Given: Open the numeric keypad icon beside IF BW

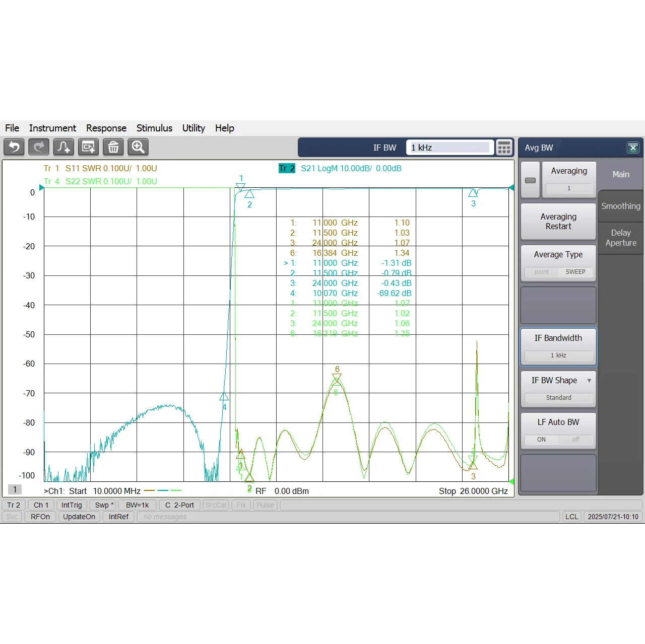Looking at the screenshot, I should pyautogui.click(x=504, y=148).
